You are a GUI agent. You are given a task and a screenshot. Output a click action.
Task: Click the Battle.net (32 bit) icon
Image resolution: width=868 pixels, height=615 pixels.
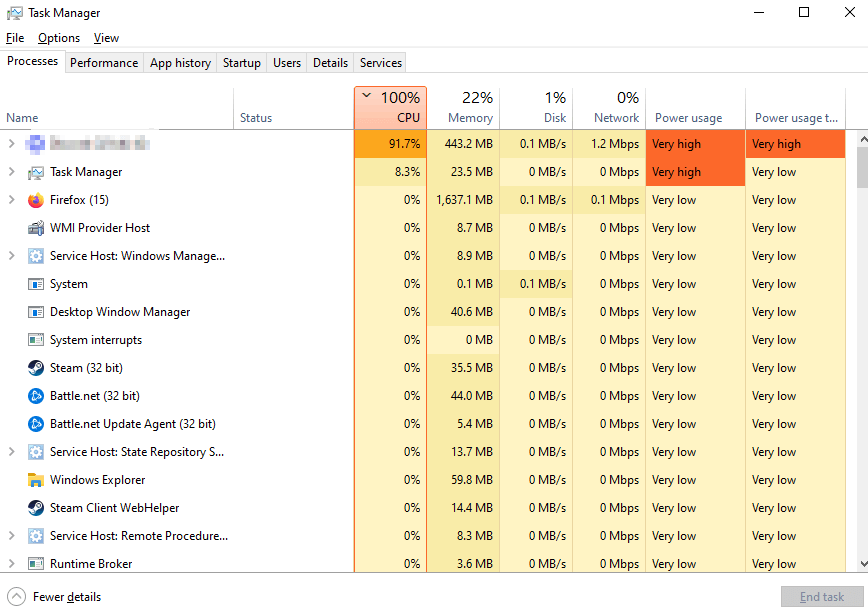pyautogui.click(x=36, y=396)
